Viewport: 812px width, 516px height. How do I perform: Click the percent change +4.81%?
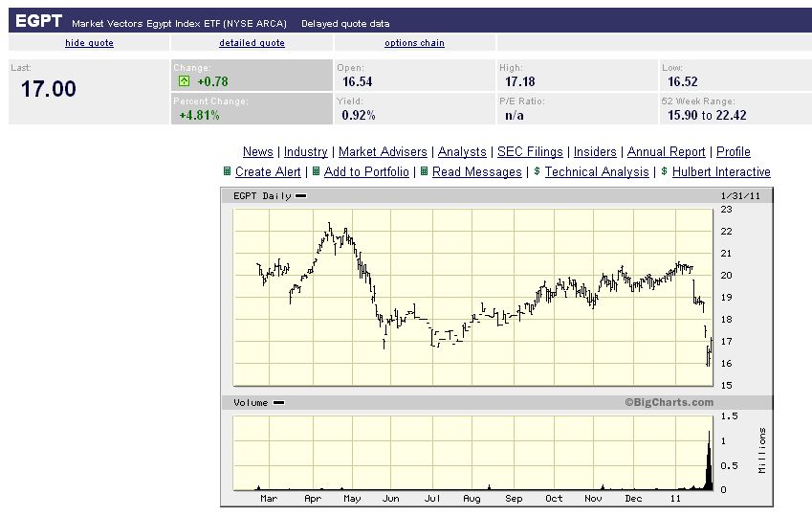click(x=199, y=115)
